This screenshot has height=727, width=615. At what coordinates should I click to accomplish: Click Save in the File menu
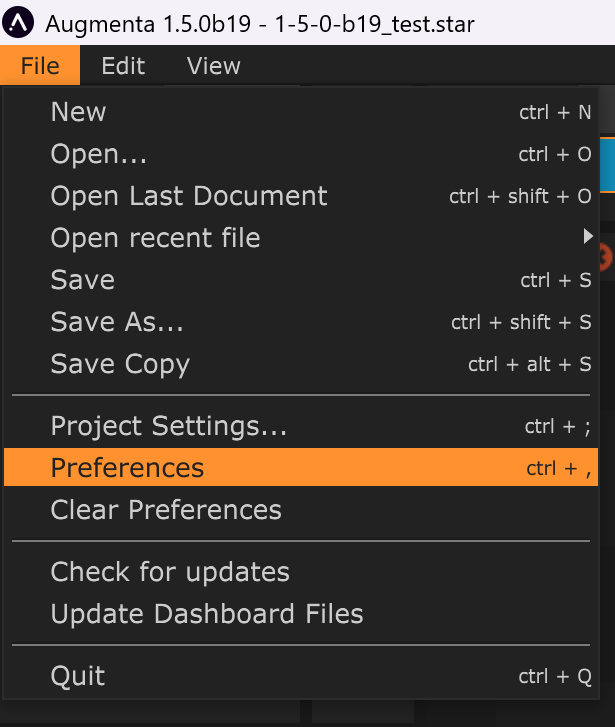[82, 280]
